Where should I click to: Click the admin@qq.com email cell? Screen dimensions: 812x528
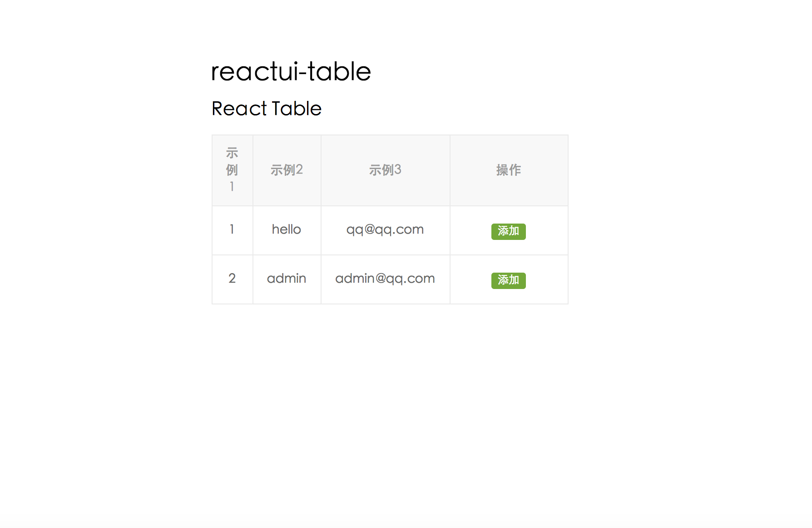[385, 279]
